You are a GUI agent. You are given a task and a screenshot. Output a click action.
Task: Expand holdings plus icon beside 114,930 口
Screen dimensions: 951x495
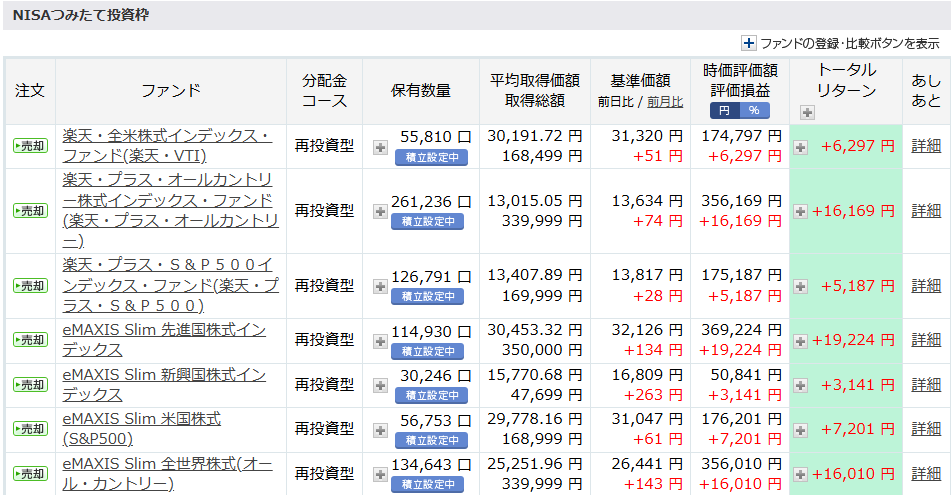(x=380, y=341)
